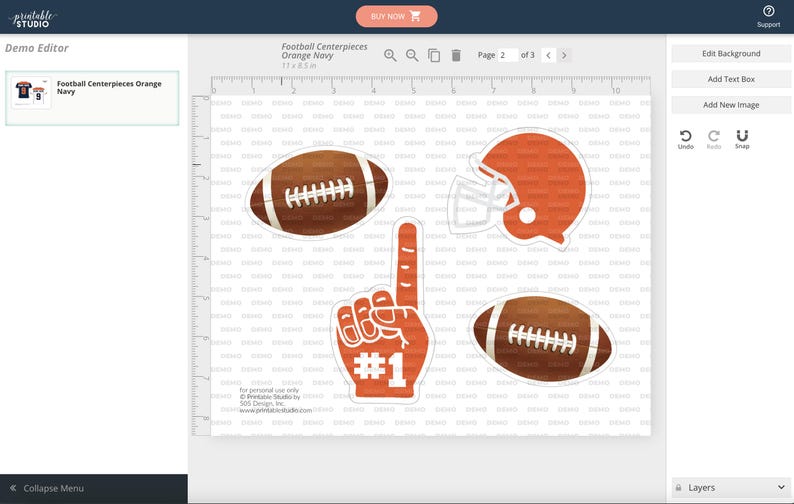Click the Undo icon
This screenshot has height=504, width=794.
coord(686,139)
